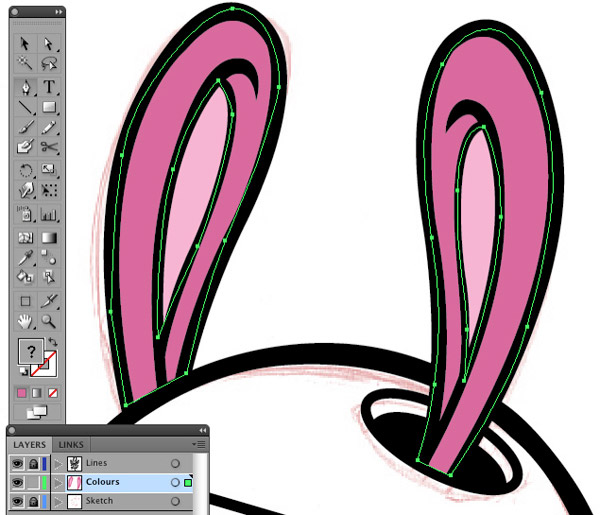This screenshot has height=515, width=600.
Task: Select the Line Segment tool
Action: [x=26, y=107]
